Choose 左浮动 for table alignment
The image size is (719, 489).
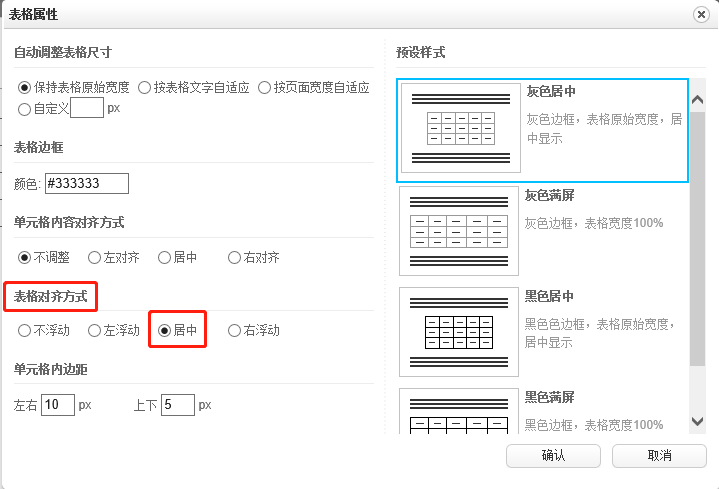(95, 330)
